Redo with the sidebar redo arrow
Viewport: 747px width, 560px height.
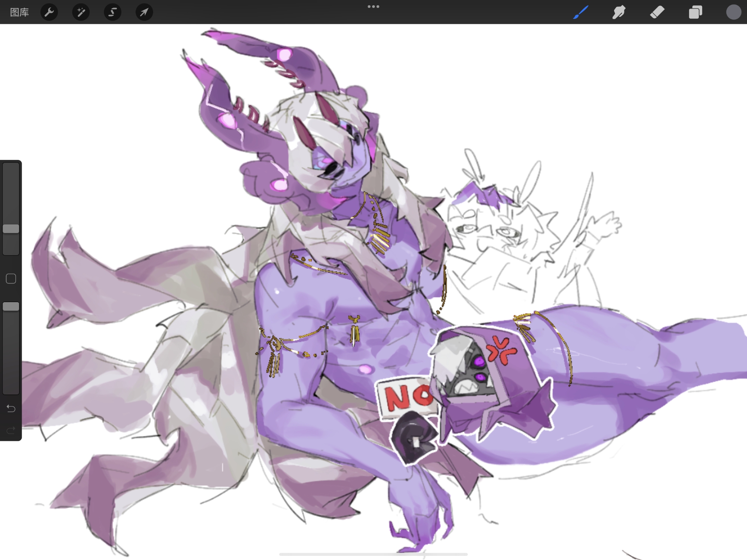click(11, 430)
